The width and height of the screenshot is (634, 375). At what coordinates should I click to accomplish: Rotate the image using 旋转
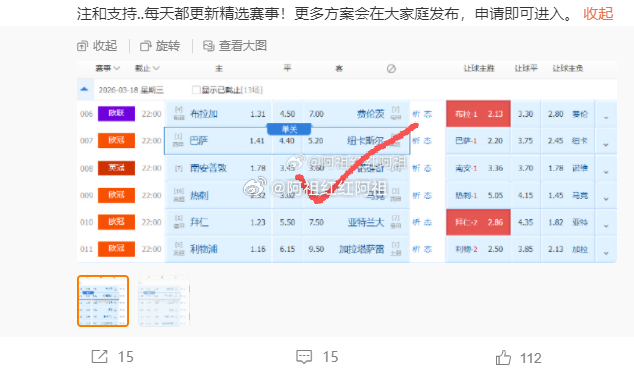(x=160, y=46)
